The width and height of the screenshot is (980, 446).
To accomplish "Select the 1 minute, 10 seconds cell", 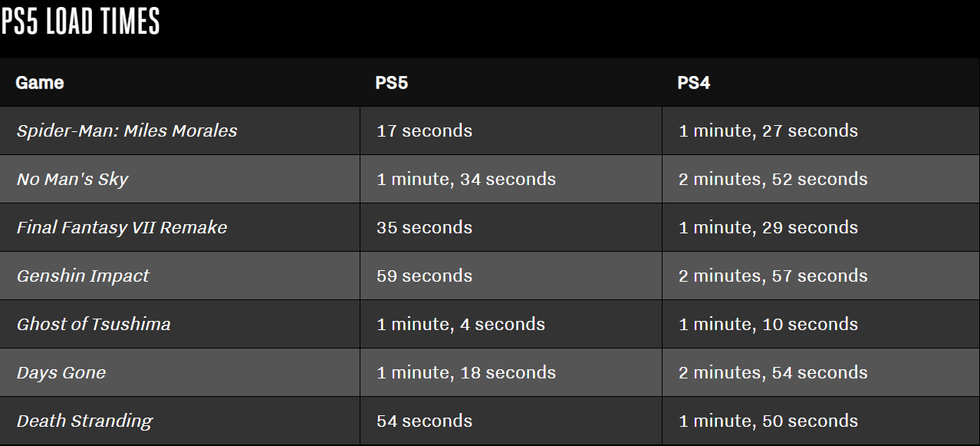I will point(768,324).
